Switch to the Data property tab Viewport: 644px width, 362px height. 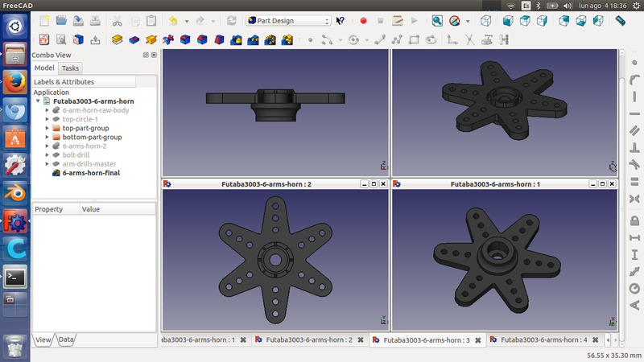pos(66,340)
